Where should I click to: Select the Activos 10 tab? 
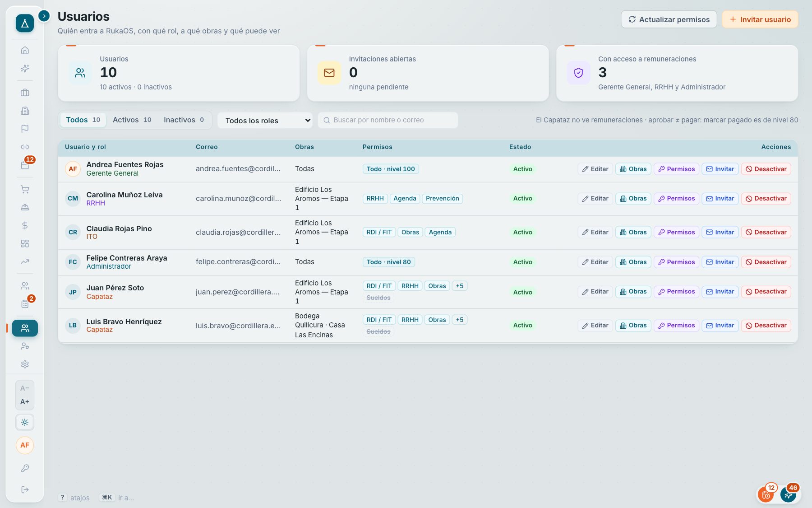click(132, 120)
